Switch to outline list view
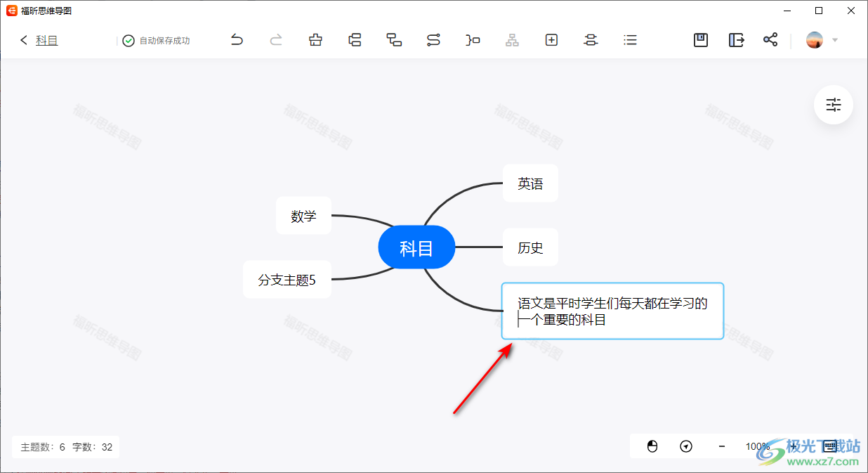Image resolution: width=868 pixels, height=473 pixels. (x=631, y=40)
